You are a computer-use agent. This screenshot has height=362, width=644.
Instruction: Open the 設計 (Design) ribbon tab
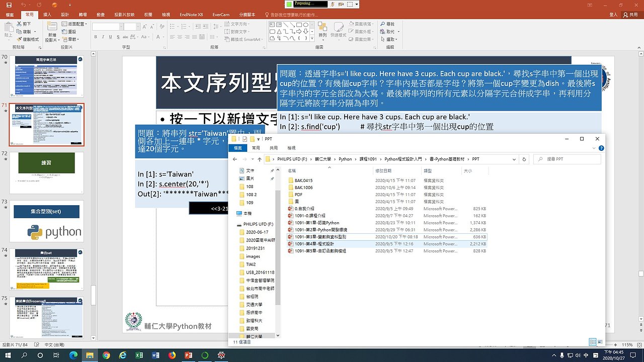[x=65, y=15]
